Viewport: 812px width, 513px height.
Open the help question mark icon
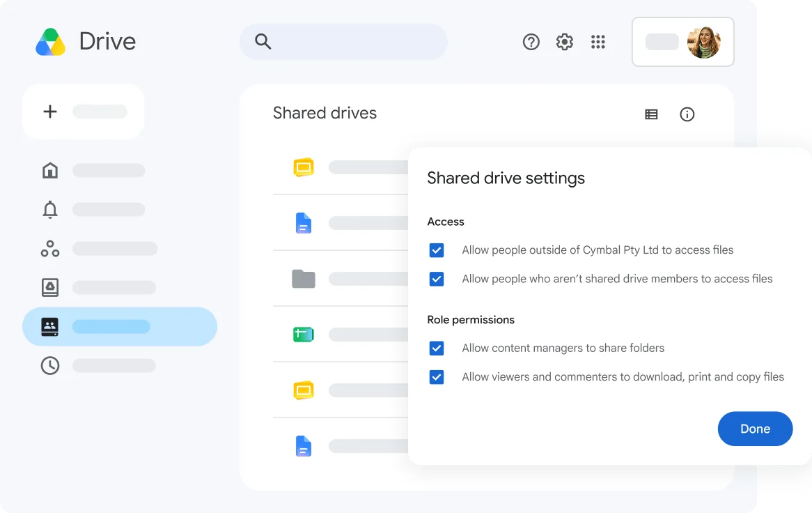531,41
